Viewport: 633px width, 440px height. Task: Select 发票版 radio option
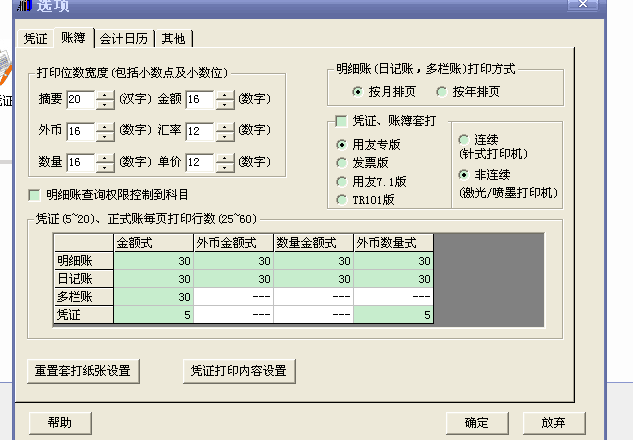[x=342, y=162]
